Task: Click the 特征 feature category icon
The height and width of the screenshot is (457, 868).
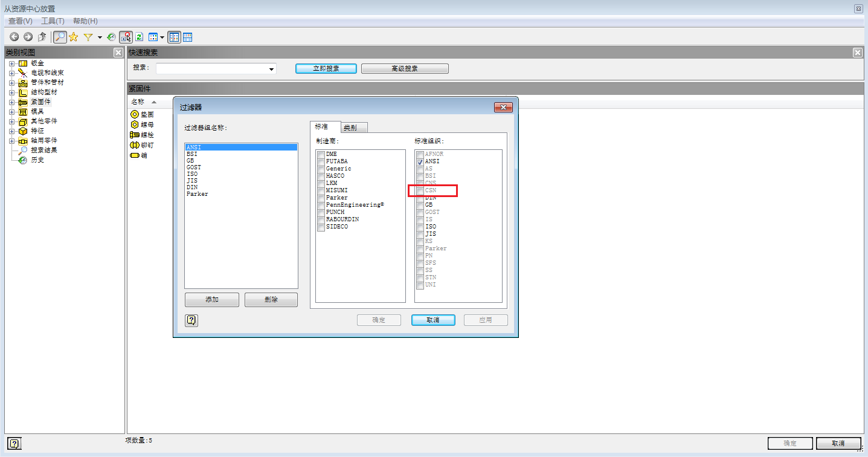Action: [23, 131]
